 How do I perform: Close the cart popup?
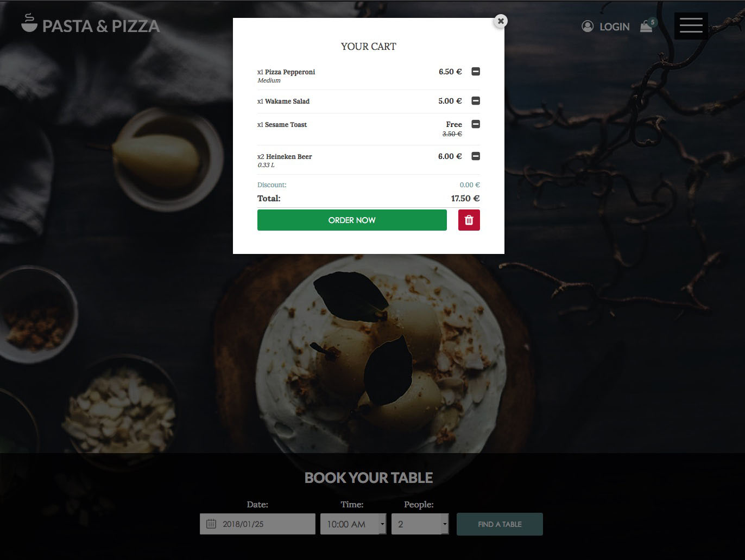501,21
